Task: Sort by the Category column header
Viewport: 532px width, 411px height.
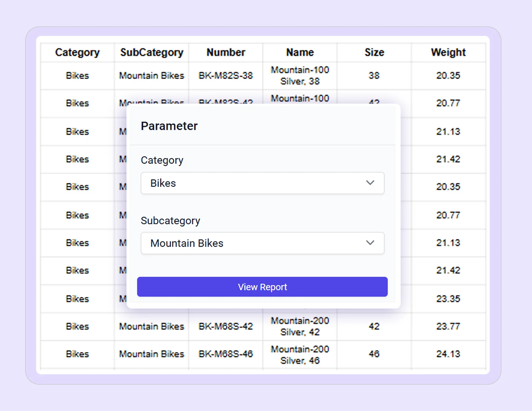Action: click(77, 52)
